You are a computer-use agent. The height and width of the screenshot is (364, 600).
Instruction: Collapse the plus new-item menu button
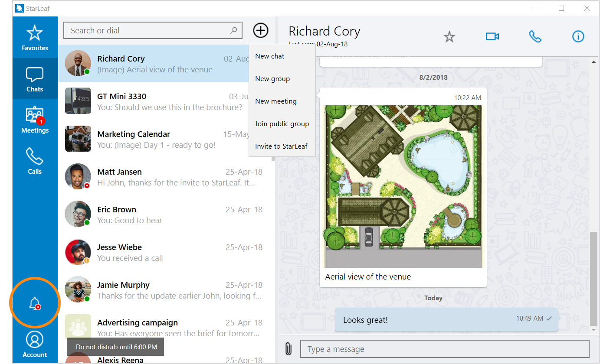[x=261, y=30]
